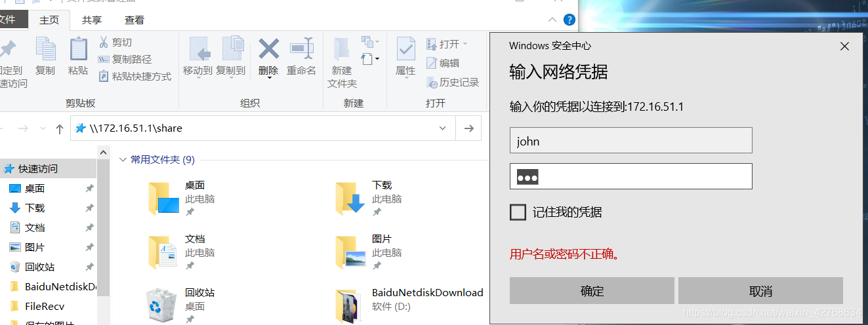
Task: Select Cut (剪切) scissors in ribbon
Action: point(115,43)
